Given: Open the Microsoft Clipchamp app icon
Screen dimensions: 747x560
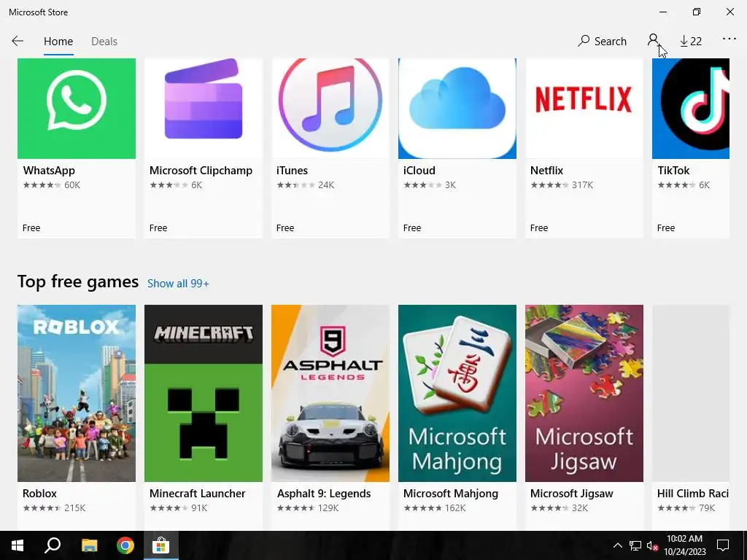Looking at the screenshot, I should (x=204, y=109).
